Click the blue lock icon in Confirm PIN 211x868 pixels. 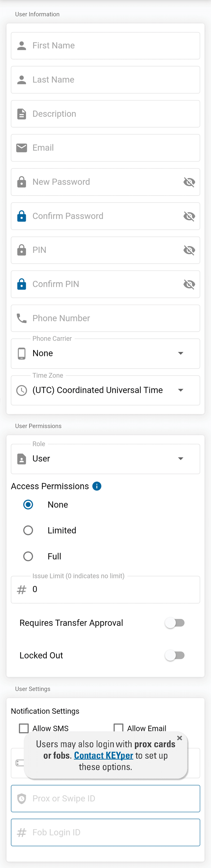21,284
